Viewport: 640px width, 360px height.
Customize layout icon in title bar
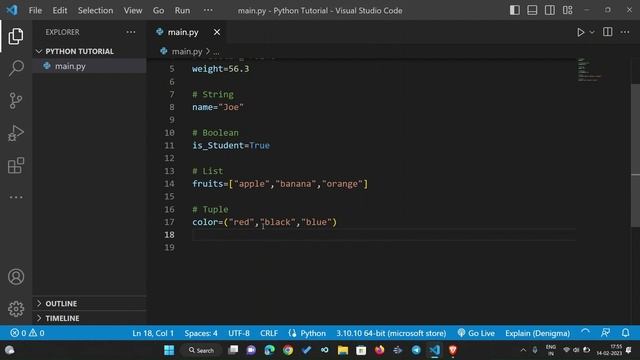(567, 10)
